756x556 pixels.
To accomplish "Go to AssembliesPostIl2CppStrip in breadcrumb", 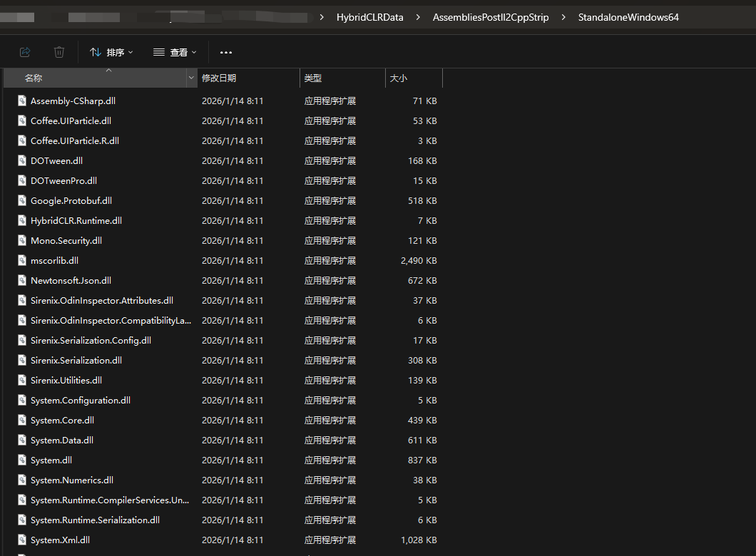I will [491, 17].
